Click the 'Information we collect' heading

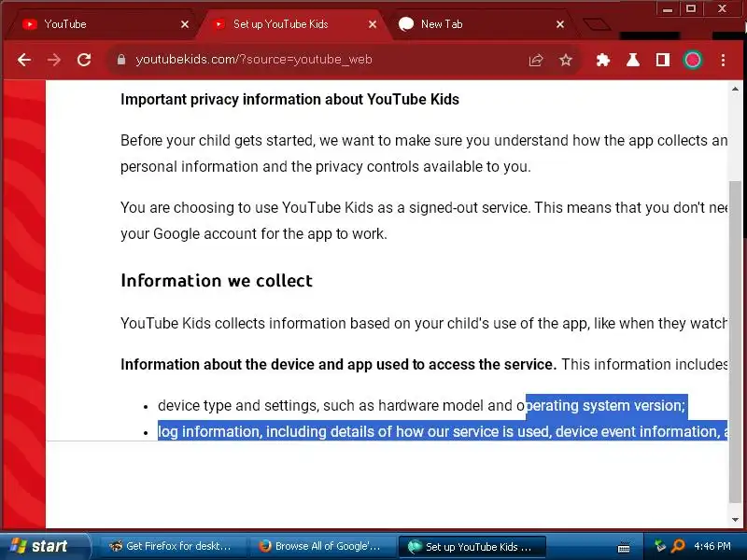tap(217, 281)
